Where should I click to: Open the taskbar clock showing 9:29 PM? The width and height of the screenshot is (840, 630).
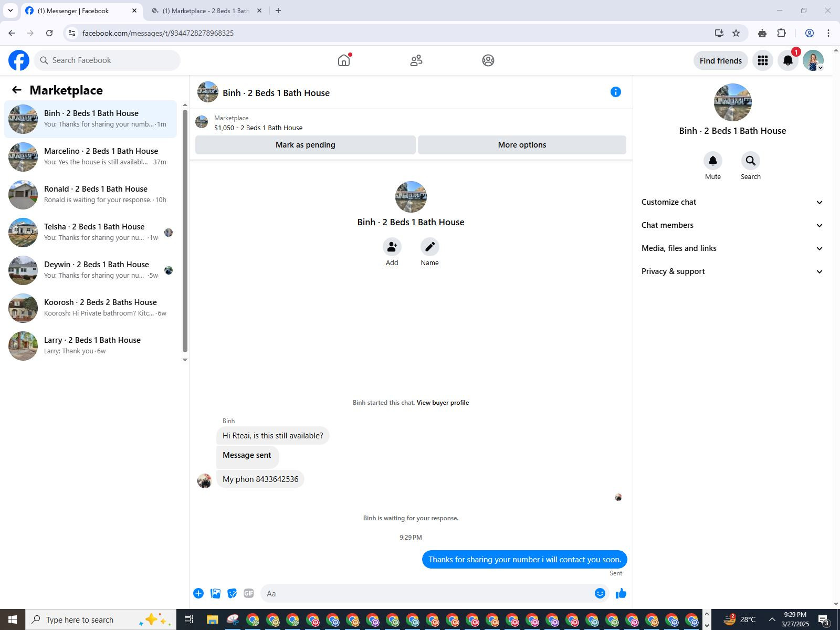pyautogui.click(x=795, y=619)
